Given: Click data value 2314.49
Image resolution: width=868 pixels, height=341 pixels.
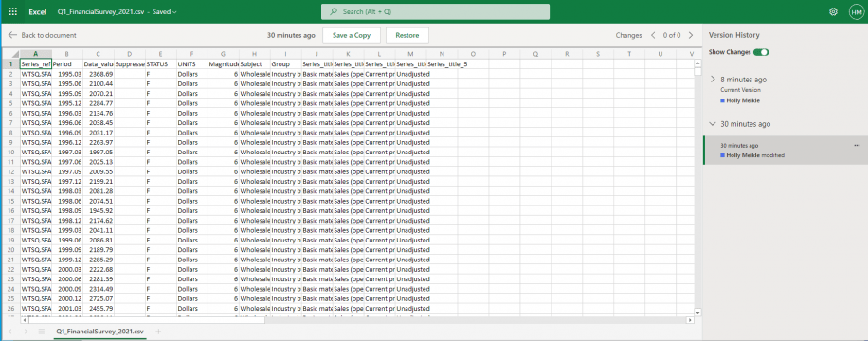Looking at the screenshot, I should 98,288.
